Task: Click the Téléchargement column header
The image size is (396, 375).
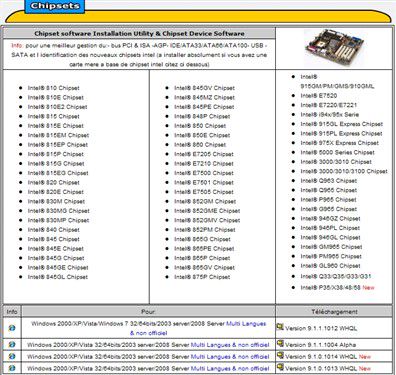Action: point(334,312)
